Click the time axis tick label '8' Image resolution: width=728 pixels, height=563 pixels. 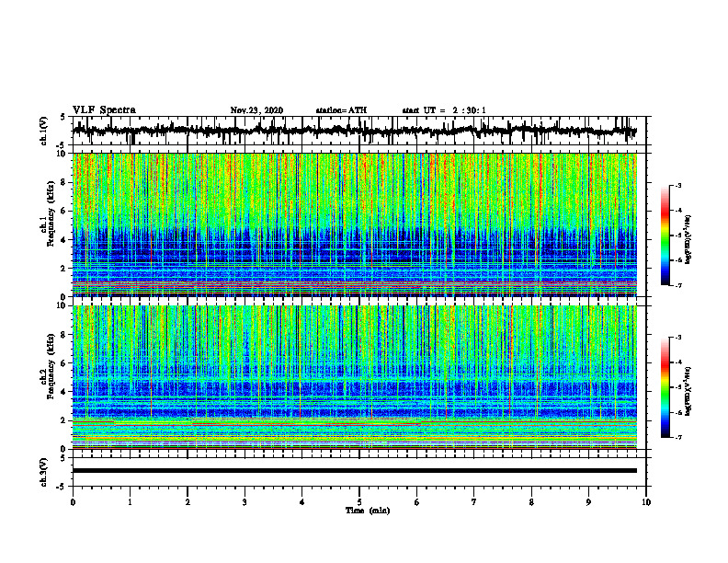pyautogui.click(x=531, y=502)
